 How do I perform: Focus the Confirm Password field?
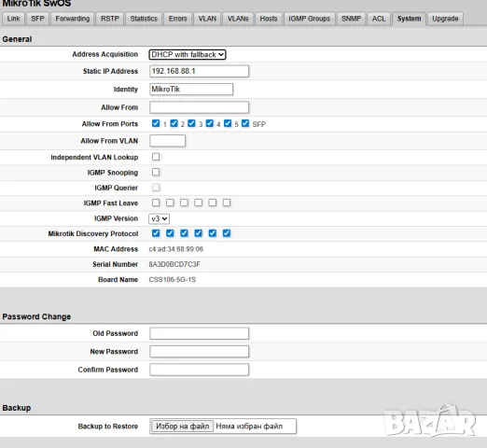199,370
